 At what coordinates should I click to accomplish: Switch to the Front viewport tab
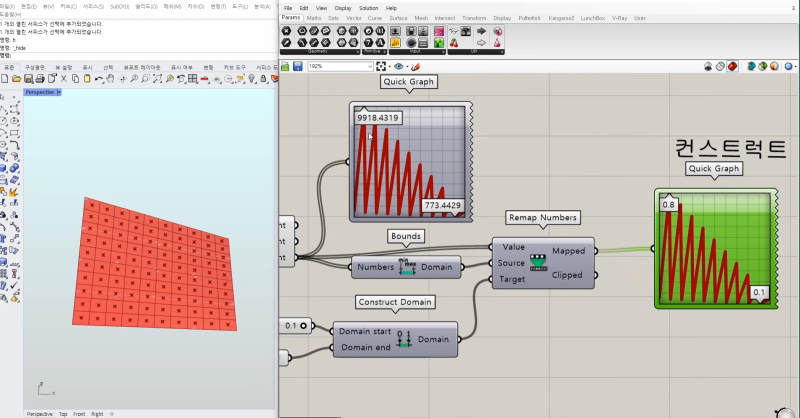(x=77, y=413)
